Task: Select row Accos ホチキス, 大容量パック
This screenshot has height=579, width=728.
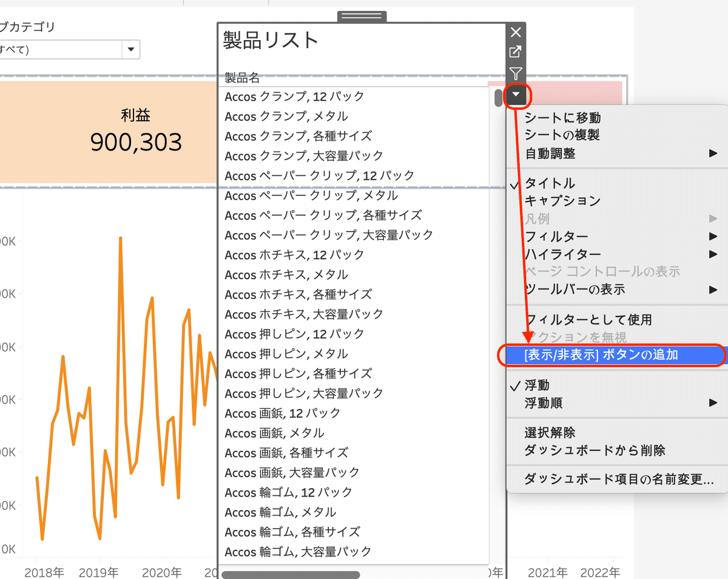Action: coord(304,314)
